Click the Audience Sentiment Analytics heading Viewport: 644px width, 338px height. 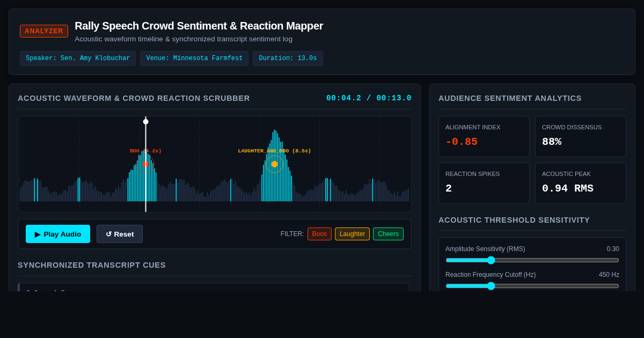510,98
